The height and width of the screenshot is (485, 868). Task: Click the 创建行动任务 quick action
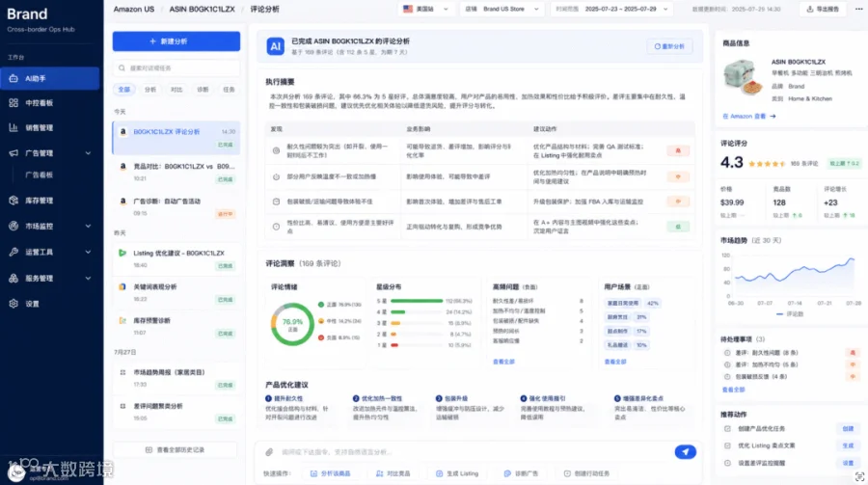pos(586,474)
